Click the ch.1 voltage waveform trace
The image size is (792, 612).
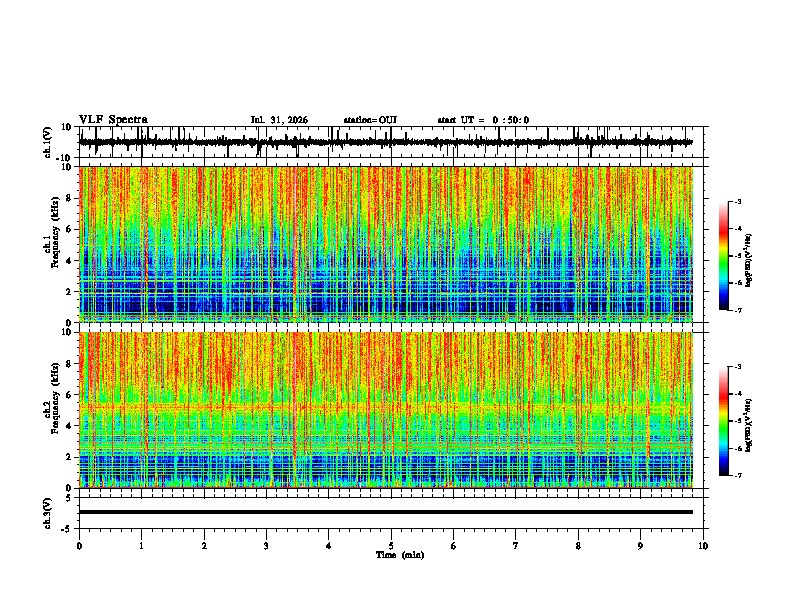click(385, 142)
